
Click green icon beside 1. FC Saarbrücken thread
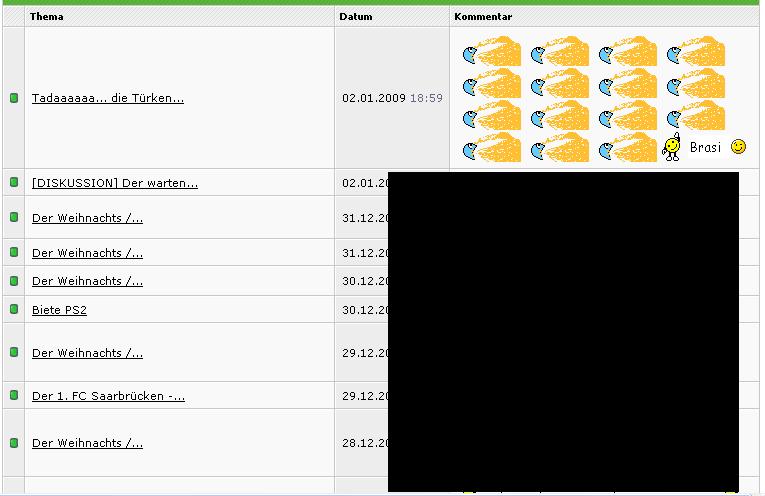click(x=14, y=395)
